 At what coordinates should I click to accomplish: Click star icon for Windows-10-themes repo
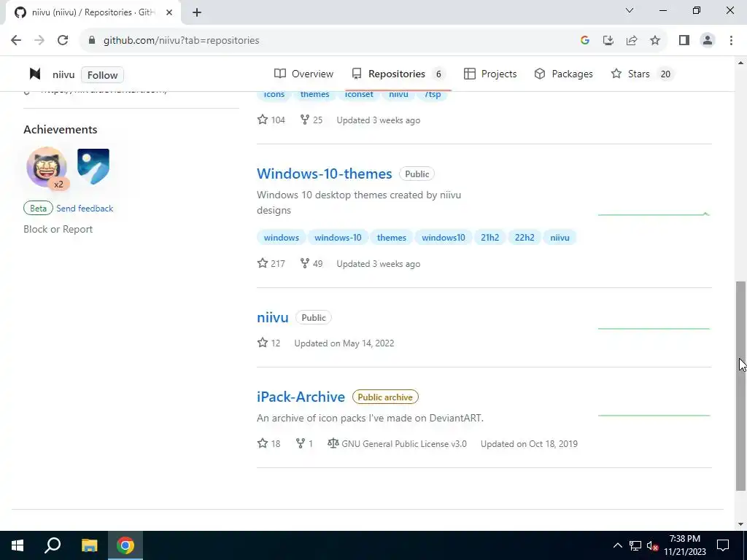[x=263, y=263]
